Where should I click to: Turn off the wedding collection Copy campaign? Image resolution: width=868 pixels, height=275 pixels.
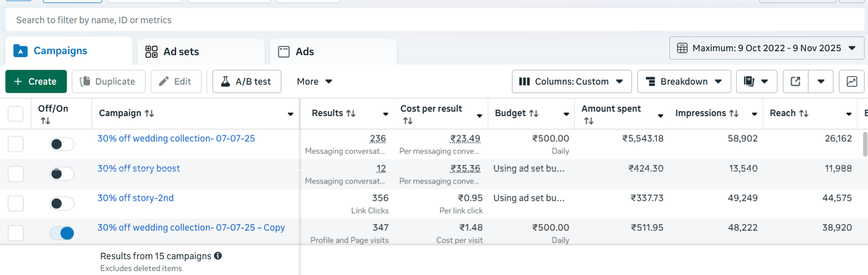[x=62, y=233]
